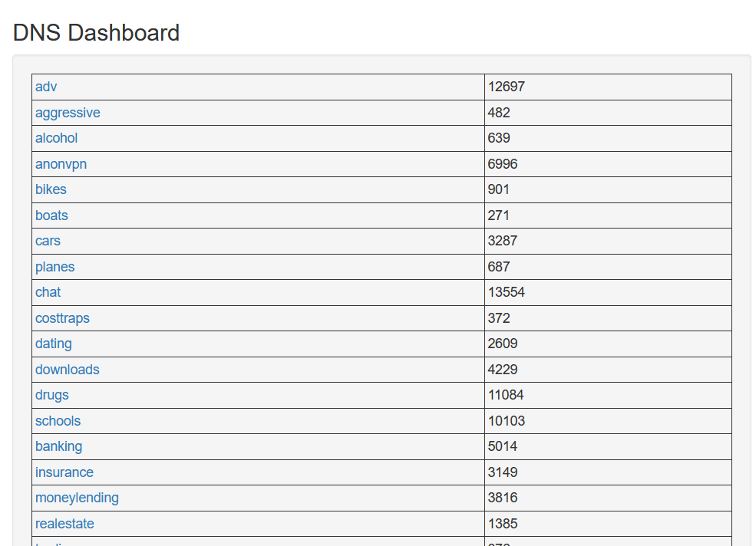Open the costtraps category
Image resolution: width=756 pixels, height=546 pixels.
pos(62,318)
